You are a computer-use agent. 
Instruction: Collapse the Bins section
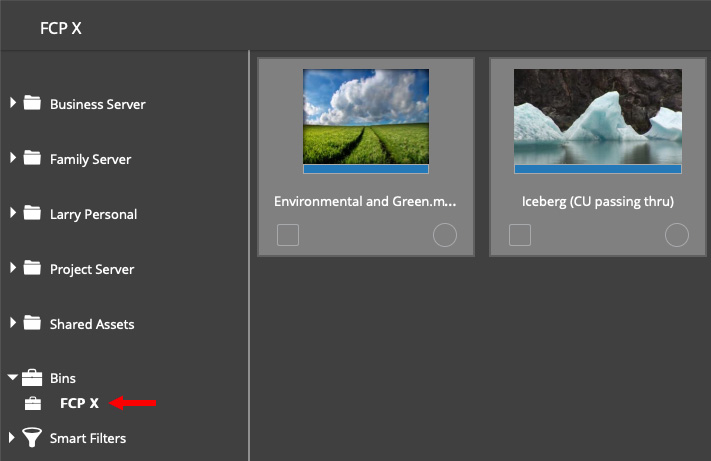pos(13,377)
